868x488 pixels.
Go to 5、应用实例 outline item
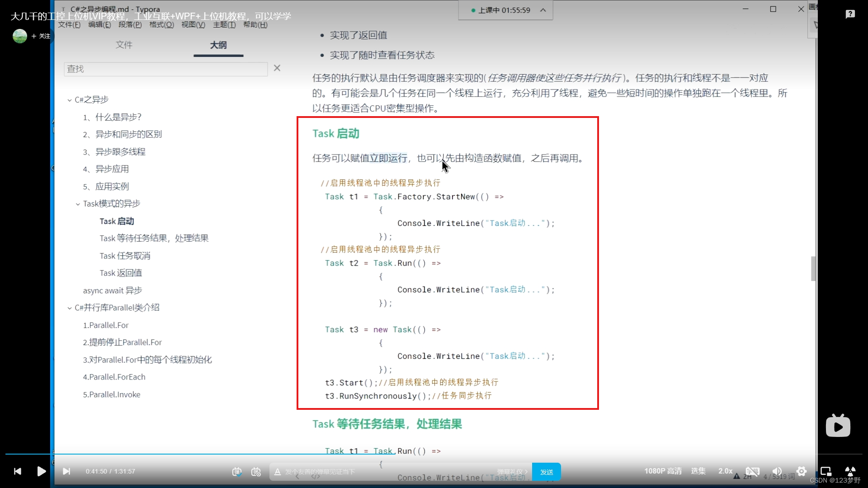pos(106,186)
